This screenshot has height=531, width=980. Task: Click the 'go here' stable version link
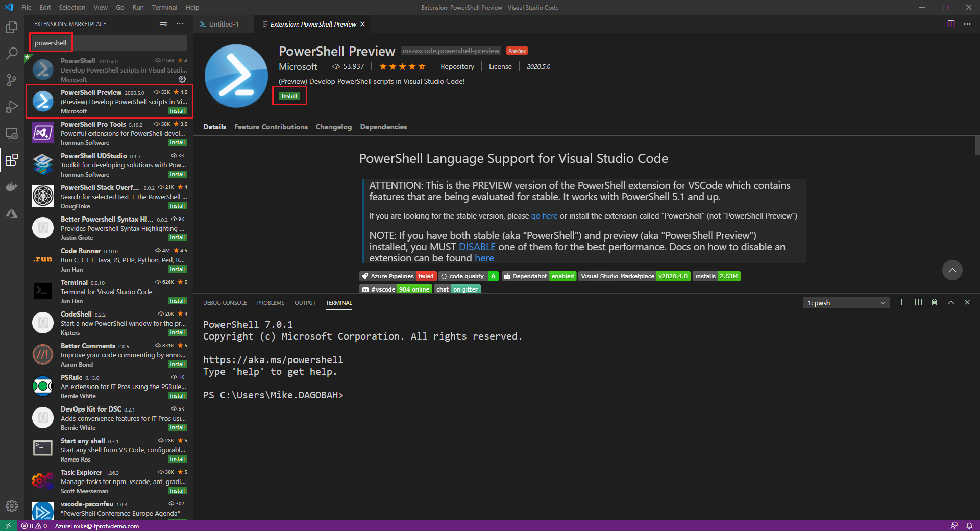(x=544, y=216)
